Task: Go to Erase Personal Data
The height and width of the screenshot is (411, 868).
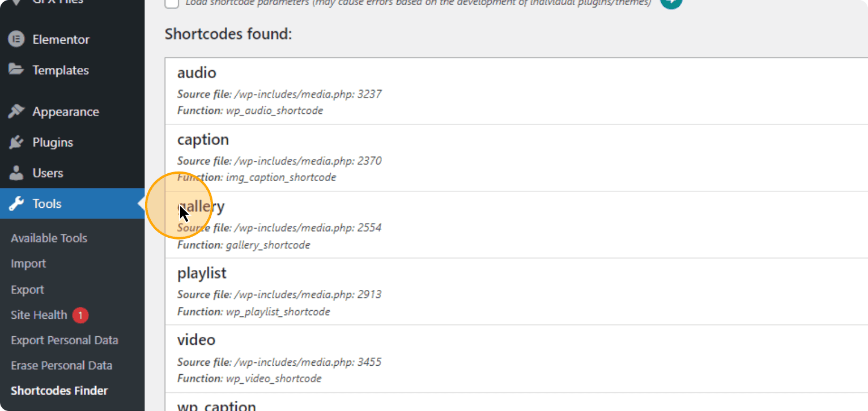Action: [62, 366]
